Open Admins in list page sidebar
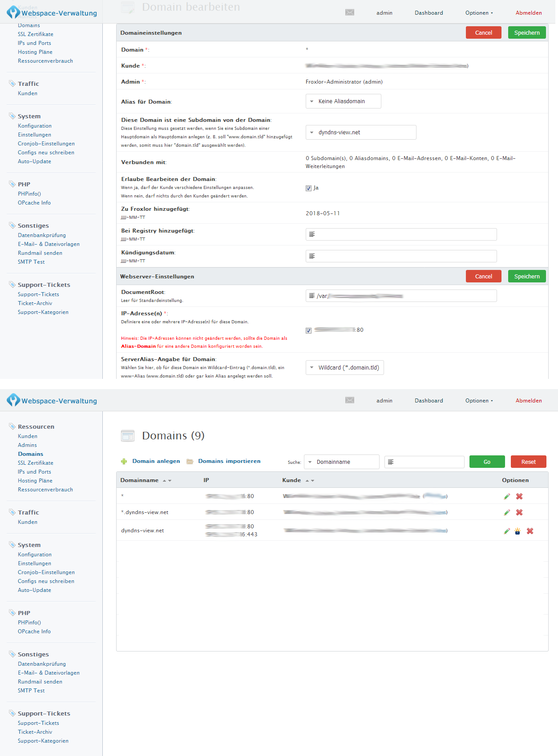Image resolution: width=558 pixels, height=756 pixels. pos(27,445)
